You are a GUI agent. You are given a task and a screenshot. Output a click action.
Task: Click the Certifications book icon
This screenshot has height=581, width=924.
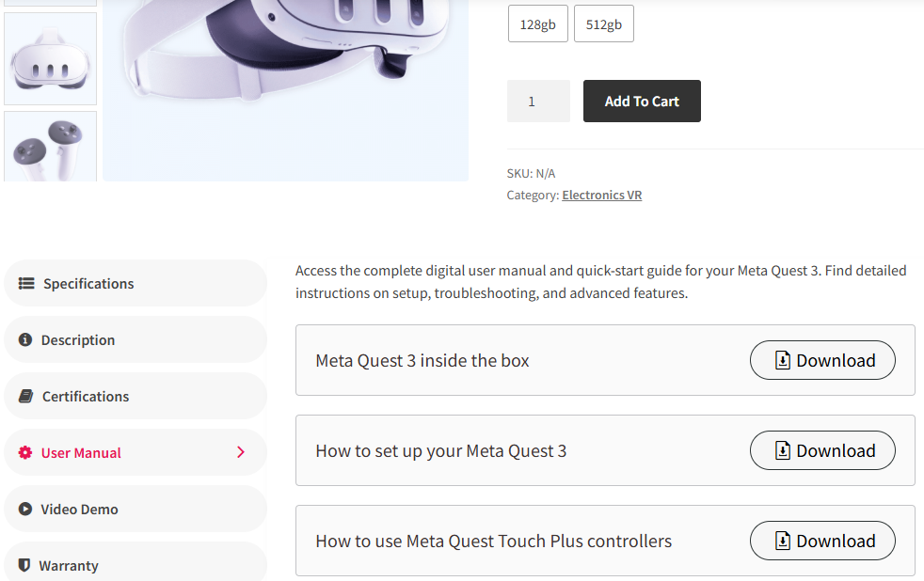pos(24,395)
